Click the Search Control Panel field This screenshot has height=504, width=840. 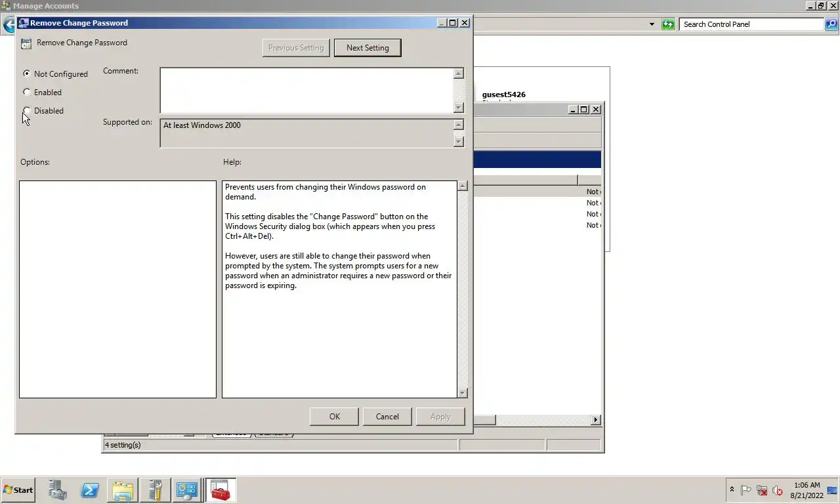(752, 24)
